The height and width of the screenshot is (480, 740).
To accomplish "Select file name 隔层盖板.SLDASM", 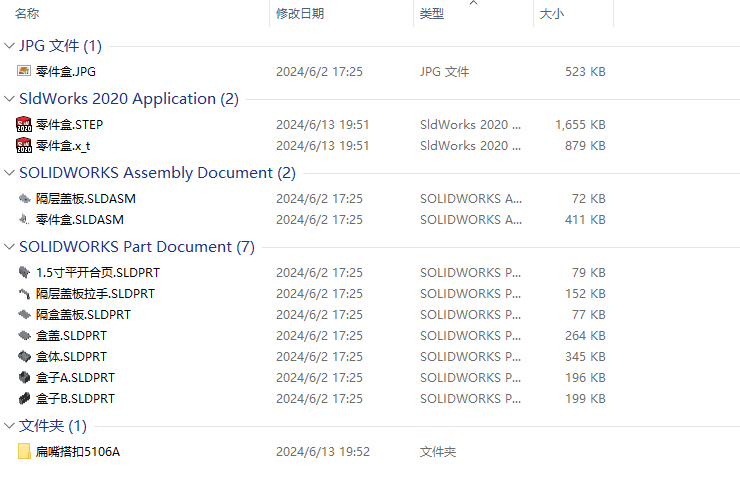I will tap(86, 198).
